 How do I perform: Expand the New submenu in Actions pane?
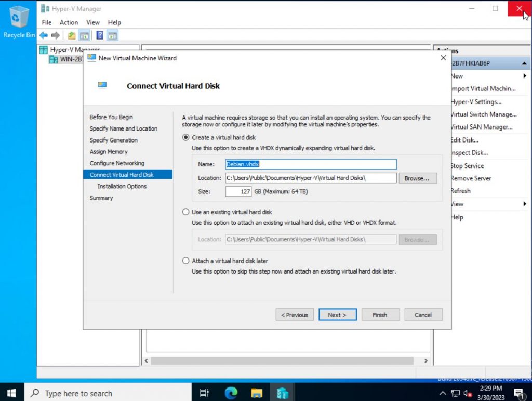[x=525, y=76]
